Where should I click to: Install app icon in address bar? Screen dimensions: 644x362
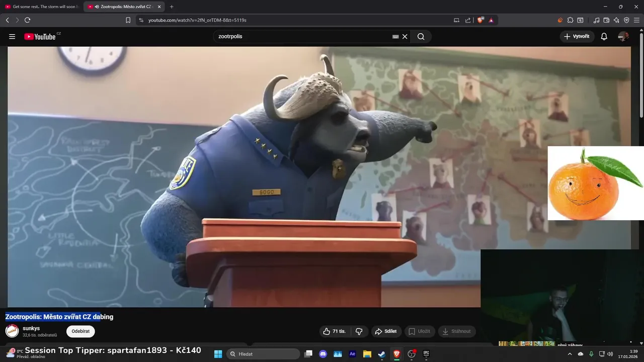(456, 20)
